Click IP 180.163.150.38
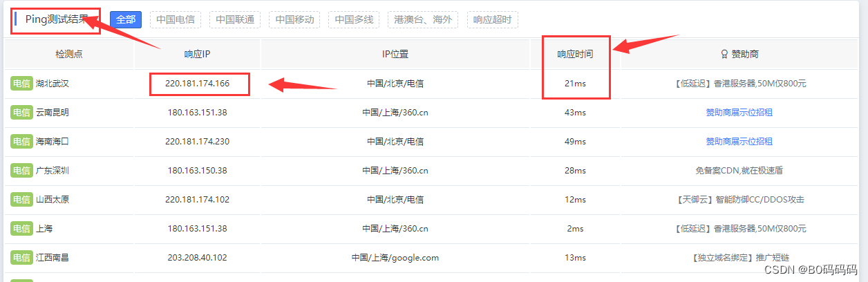The height and width of the screenshot is (282, 868). click(197, 171)
